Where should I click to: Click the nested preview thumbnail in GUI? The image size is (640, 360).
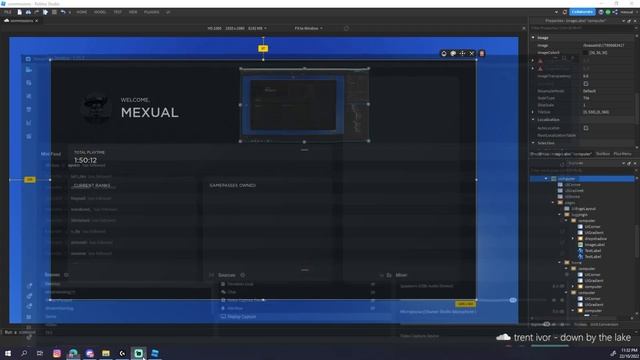pyautogui.click(x=304, y=105)
